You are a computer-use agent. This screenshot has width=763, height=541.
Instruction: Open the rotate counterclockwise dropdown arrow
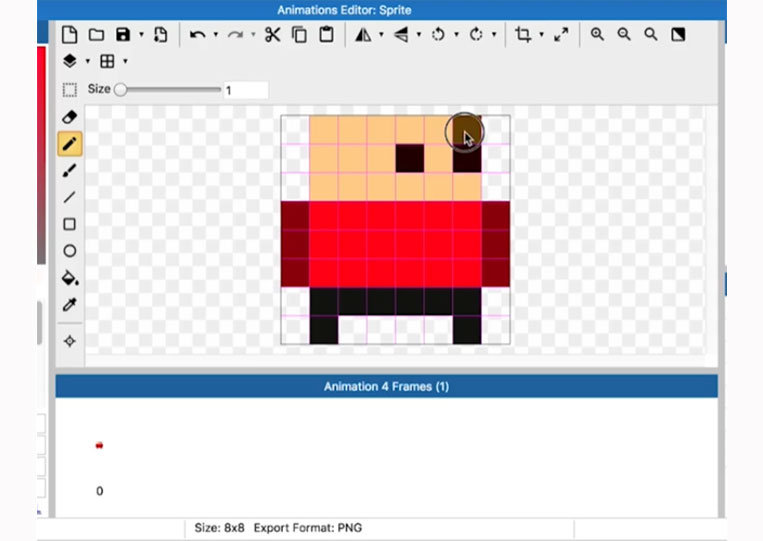(456, 35)
